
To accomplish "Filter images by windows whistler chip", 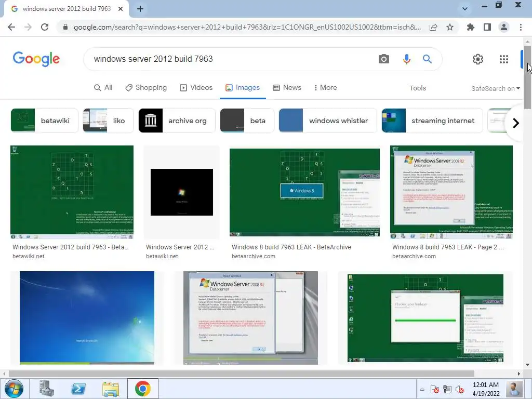I will pyautogui.click(x=328, y=121).
